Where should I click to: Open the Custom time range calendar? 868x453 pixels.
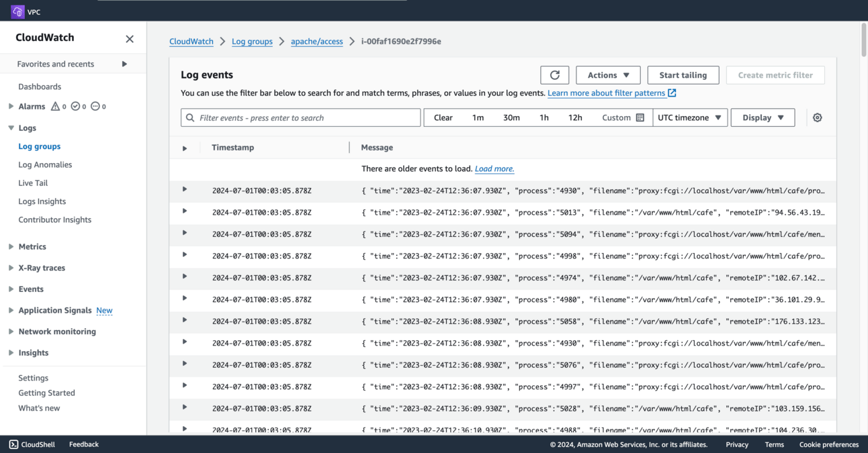(x=623, y=117)
